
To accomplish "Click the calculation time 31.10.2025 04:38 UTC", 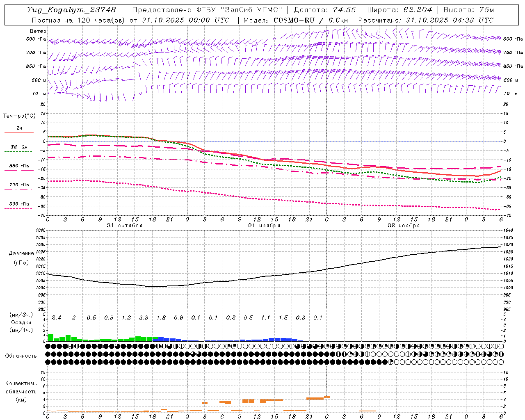I will pyautogui.click(x=449, y=20).
